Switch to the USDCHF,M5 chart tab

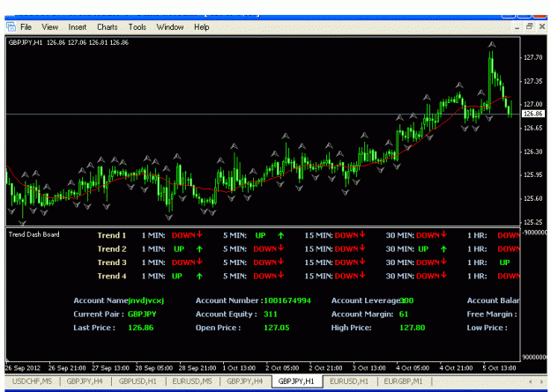32,381
